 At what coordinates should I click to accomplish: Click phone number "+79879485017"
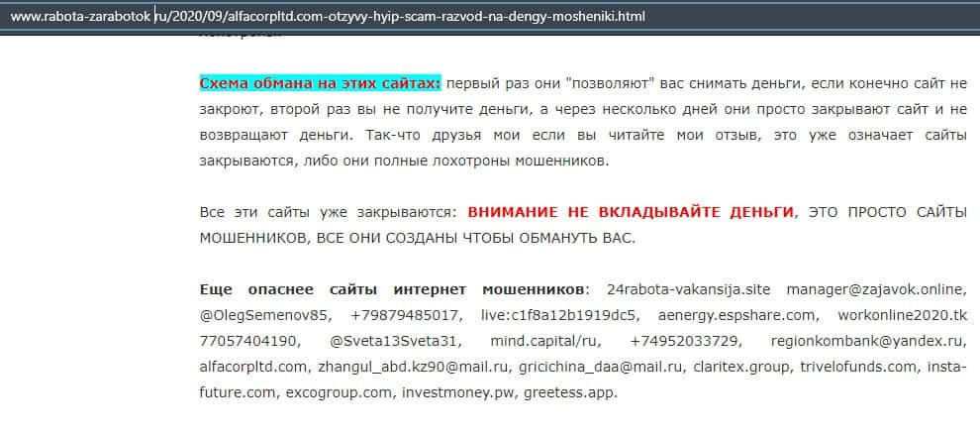407,316
